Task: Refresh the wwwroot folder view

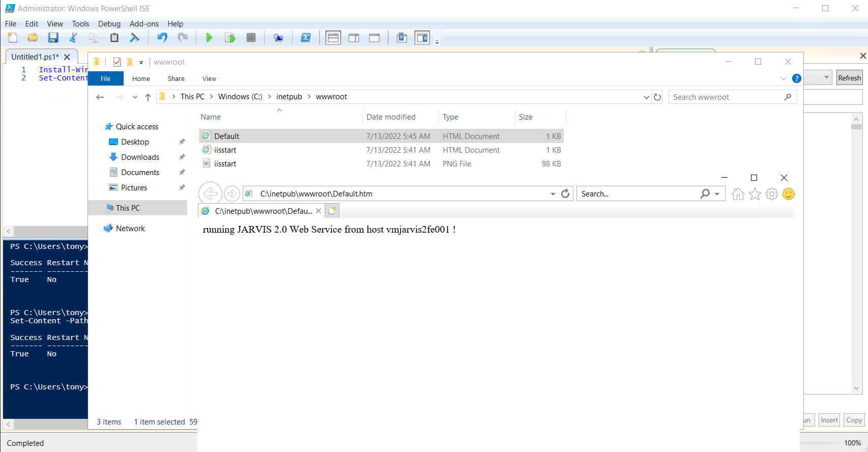Action: (657, 97)
